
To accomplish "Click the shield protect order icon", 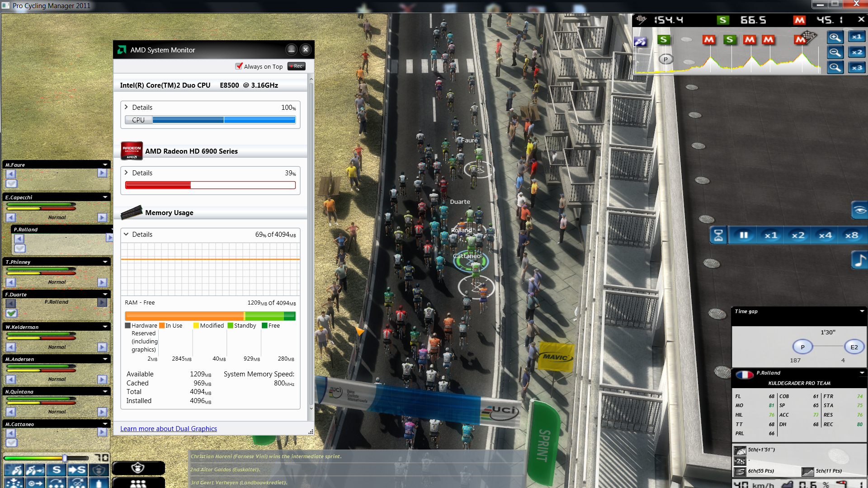I will point(99,470).
